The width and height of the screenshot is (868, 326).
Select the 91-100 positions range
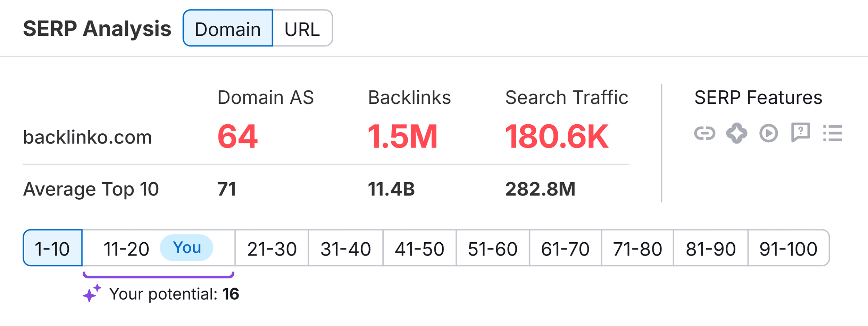[788, 248]
